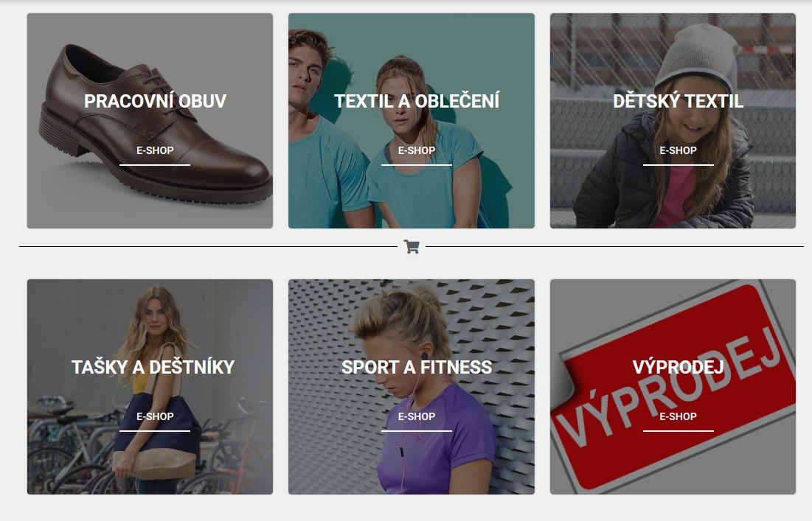Click E-SHOP under Textil a oblečení
This screenshot has width=812, height=521.
pyautogui.click(x=417, y=150)
